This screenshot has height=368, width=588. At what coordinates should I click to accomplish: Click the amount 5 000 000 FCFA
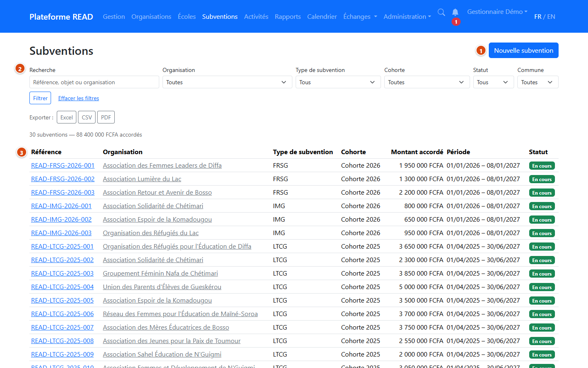pos(421,287)
